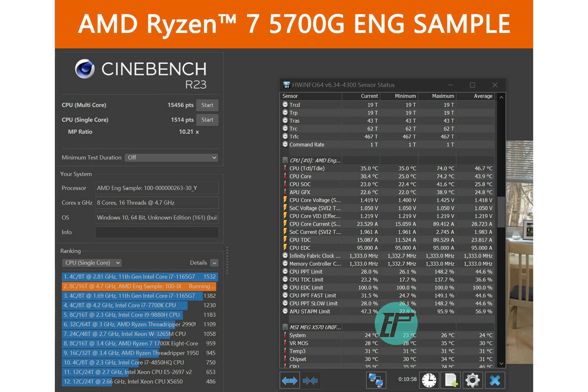Click the Minimum column header

(399, 96)
